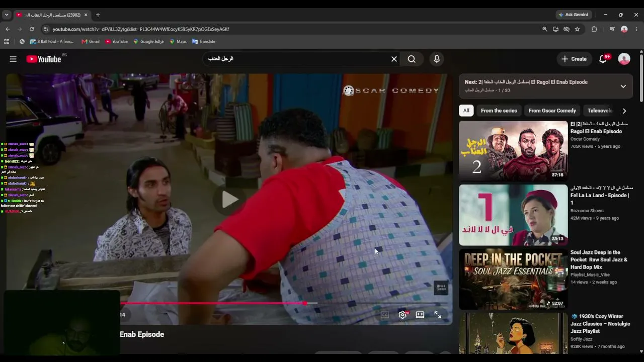Clear the YouTube search text

click(394, 59)
